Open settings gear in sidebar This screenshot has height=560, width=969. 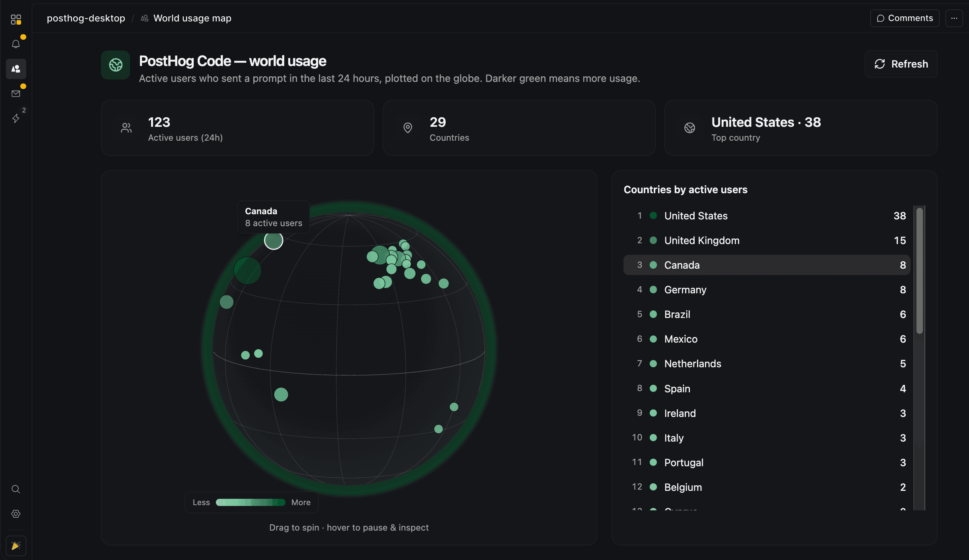click(16, 514)
